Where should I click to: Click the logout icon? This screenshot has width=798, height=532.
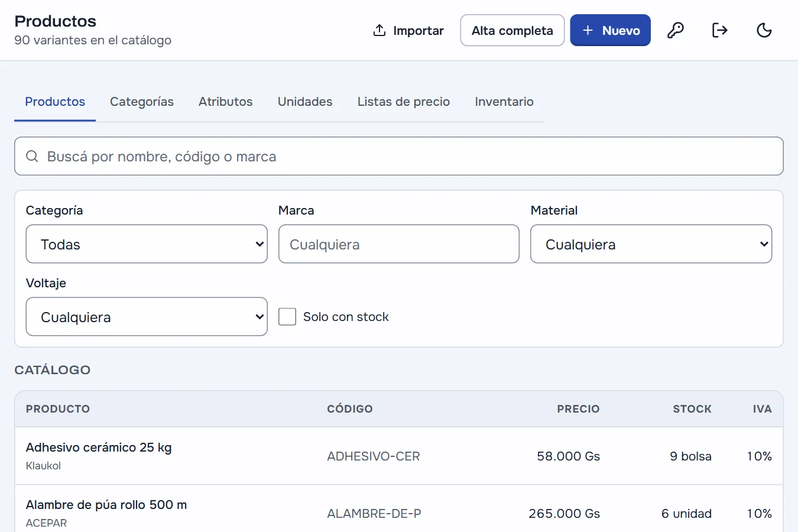pos(719,30)
